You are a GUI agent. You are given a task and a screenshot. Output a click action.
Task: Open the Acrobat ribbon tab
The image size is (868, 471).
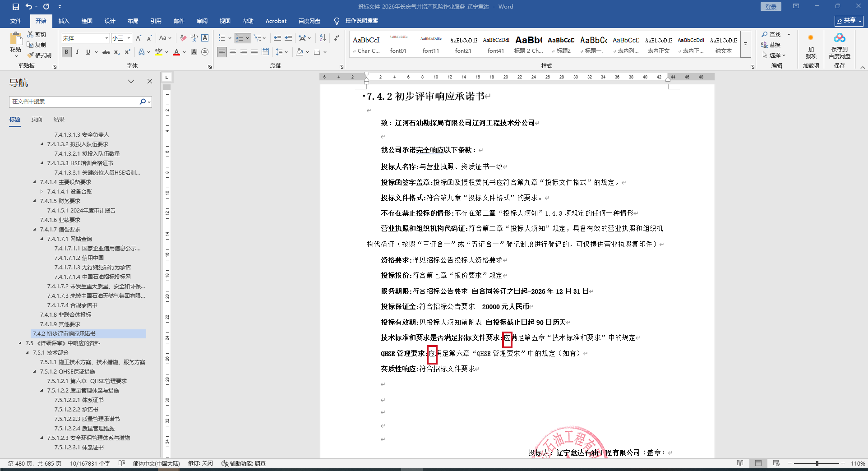276,21
